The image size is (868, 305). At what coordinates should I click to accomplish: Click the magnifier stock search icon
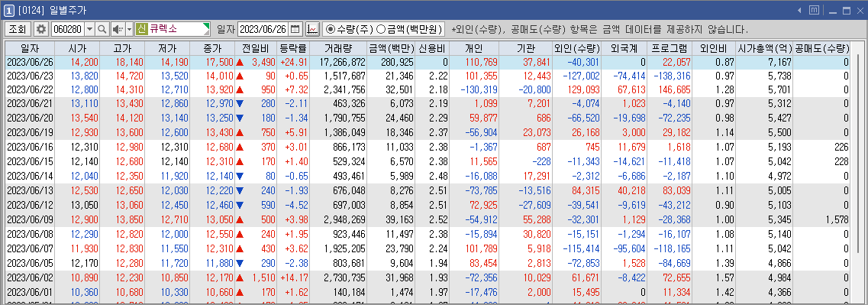tap(102, 29)
